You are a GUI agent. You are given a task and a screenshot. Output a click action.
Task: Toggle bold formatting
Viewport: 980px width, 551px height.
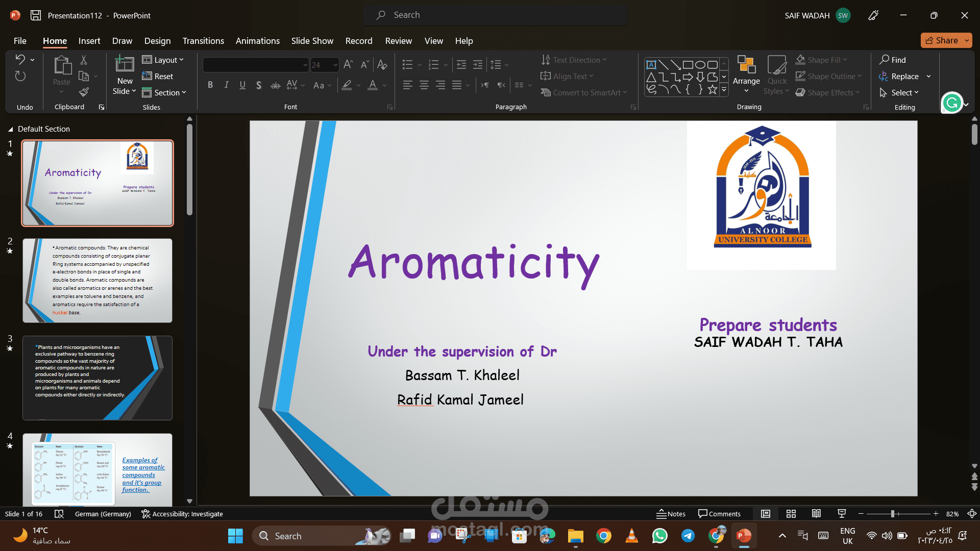tap(210, 85)
